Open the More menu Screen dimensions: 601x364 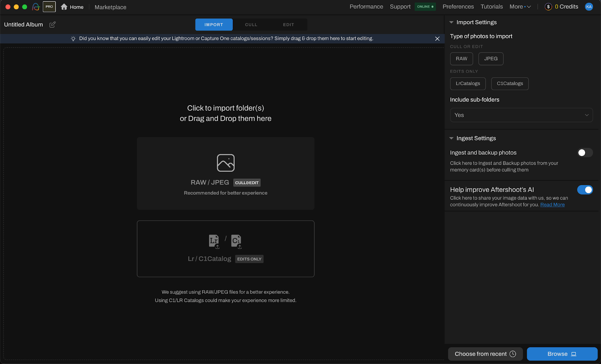pos(520,7)
